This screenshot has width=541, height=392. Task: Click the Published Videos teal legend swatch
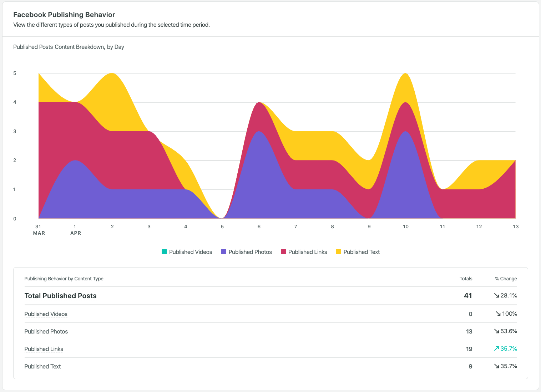[164, 252]
